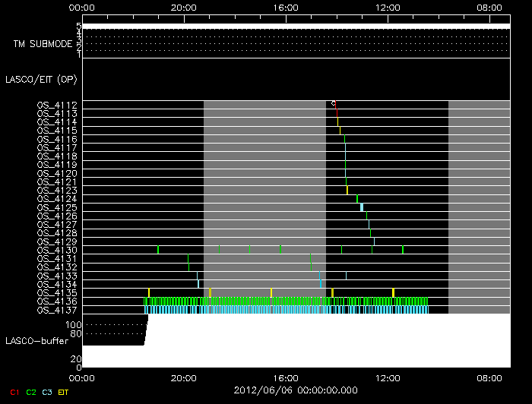Viewport: 532px width, 404px height.
Task: Click the cyan marker in OS_4129 row
Action: [374, 241]
